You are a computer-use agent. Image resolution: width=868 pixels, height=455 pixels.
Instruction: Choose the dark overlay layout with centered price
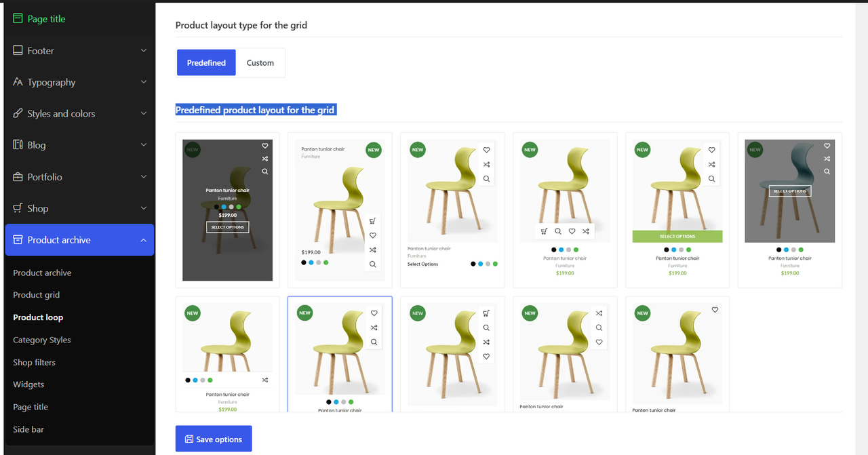coord(227,210)
